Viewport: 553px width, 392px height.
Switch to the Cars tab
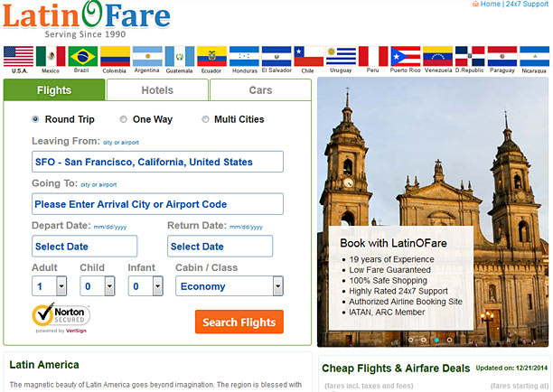click(260, 90)
